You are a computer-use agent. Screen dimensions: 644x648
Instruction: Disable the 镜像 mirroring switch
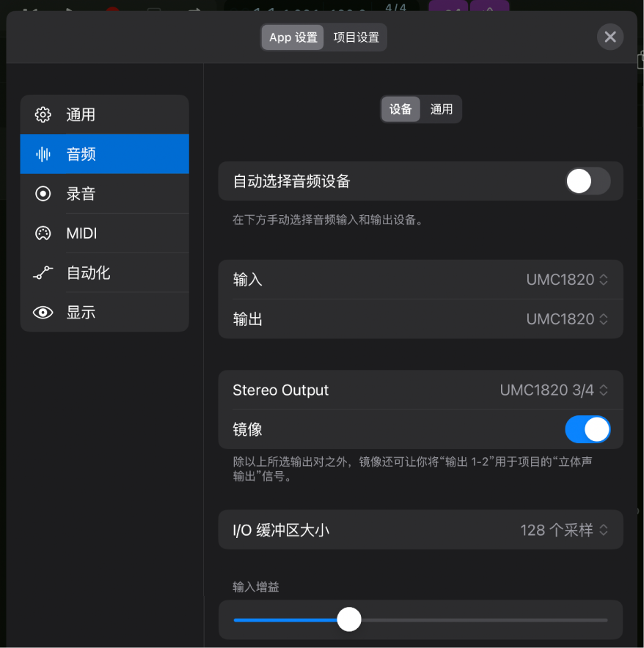588,430
